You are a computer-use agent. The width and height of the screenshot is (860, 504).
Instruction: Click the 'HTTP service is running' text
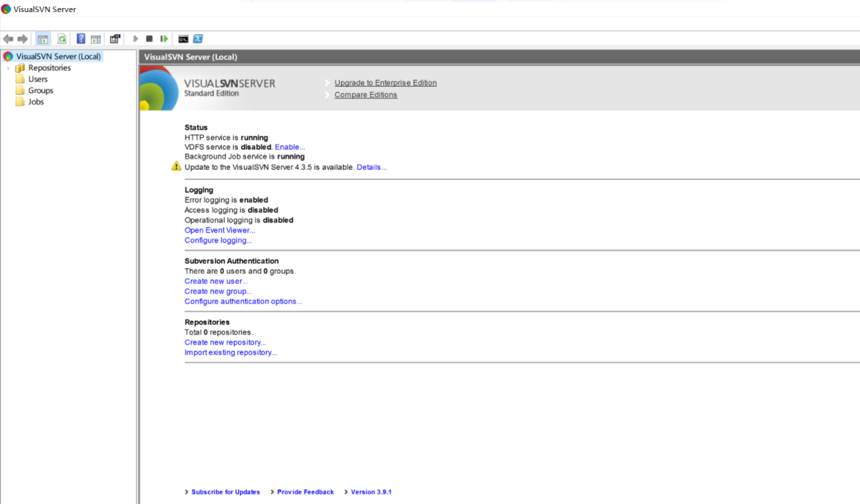point(226,137)
